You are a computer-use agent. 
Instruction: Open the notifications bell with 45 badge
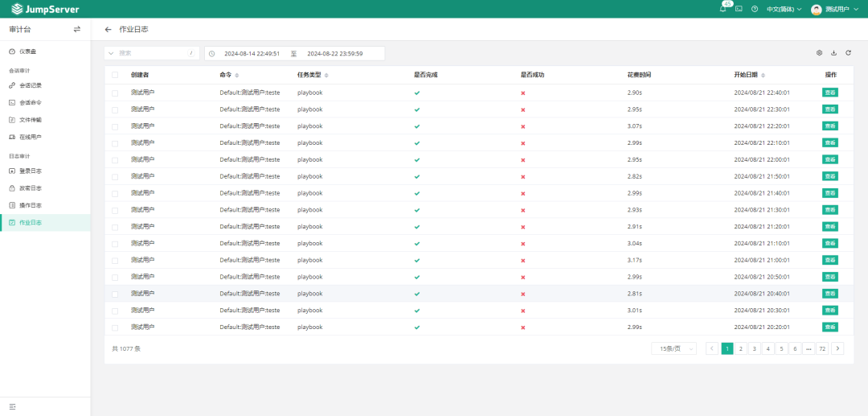point(723,9)
